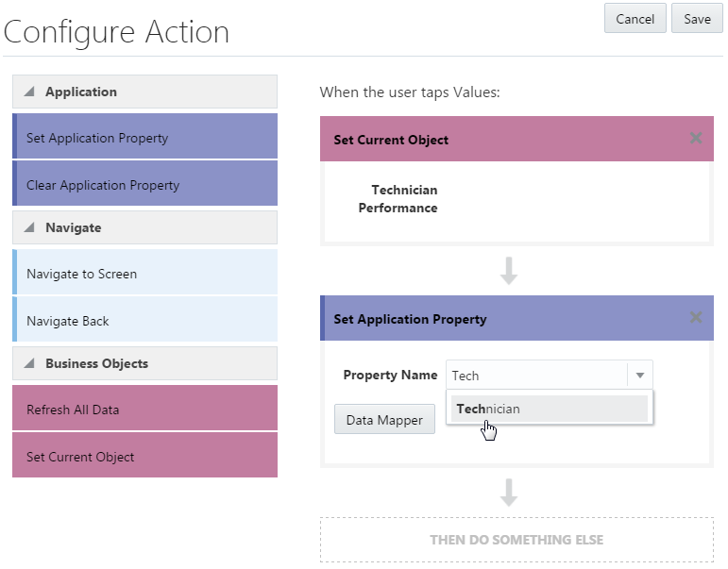
Task: Choose the Refresh All Data action
Action: click(x=144, y=410)
